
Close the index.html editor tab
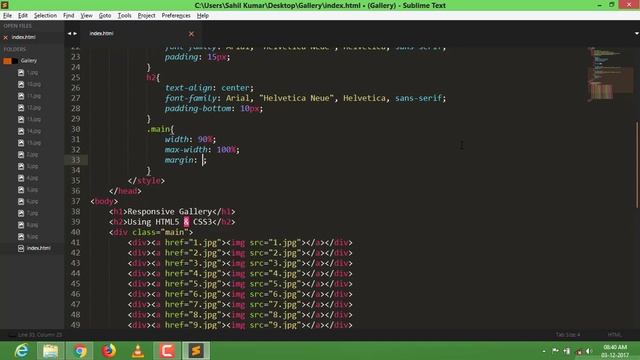click(191, 34)
